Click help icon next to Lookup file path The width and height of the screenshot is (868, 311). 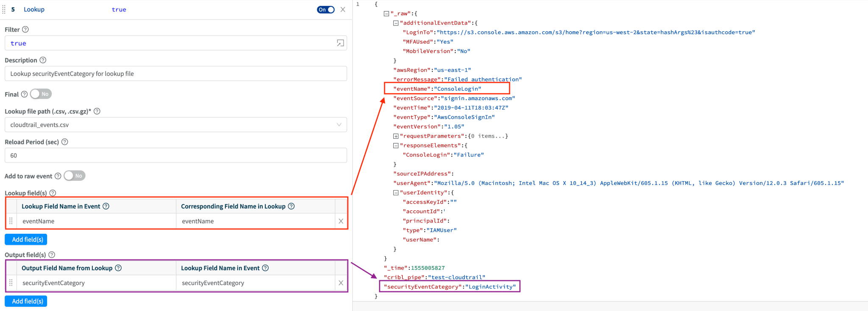(x=97, y=111)
